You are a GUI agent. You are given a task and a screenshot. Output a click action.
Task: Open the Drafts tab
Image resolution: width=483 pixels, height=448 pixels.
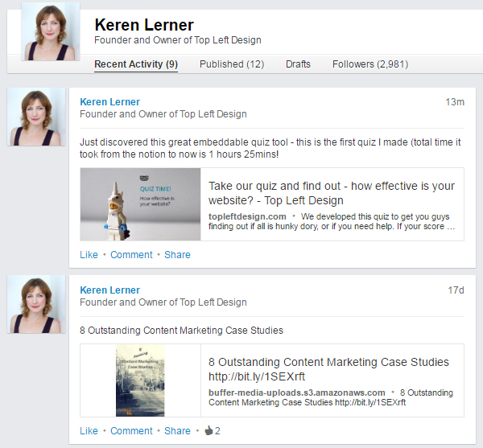click(298, 64)
